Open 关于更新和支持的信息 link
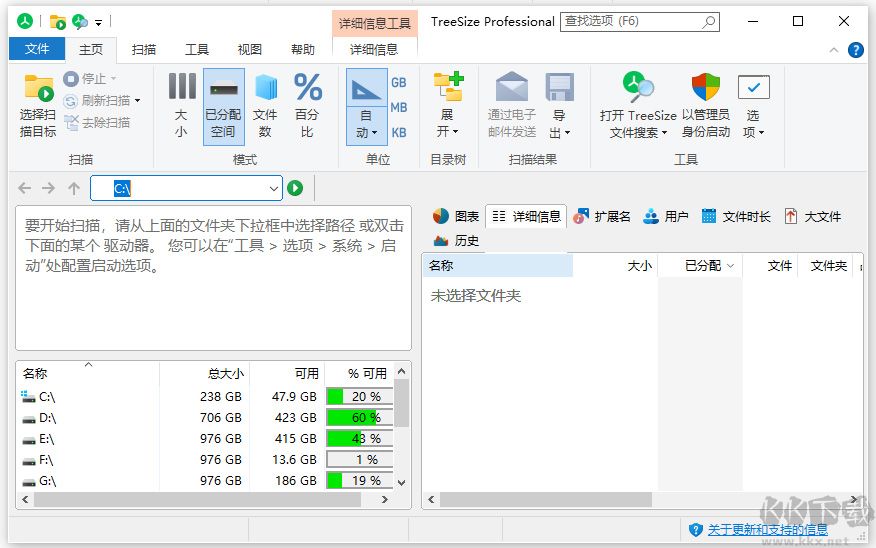876x548 pixels. click(767, 530)
